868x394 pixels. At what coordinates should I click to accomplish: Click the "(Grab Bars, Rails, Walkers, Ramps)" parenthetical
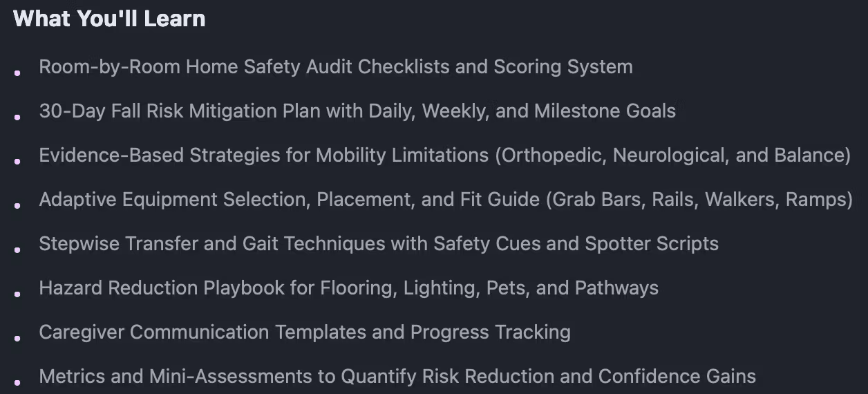click(x=699, y=200)
